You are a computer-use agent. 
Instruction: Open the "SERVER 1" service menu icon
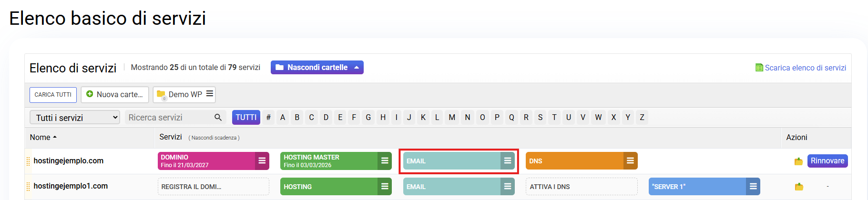(753, 187)
